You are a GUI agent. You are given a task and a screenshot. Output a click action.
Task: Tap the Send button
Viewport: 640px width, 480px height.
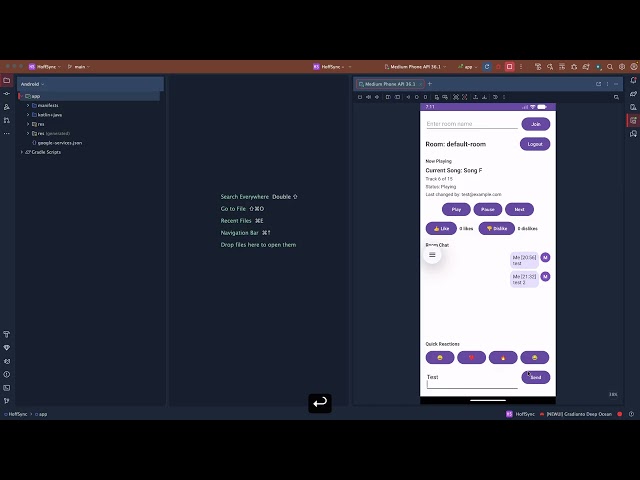coord(536,377)
